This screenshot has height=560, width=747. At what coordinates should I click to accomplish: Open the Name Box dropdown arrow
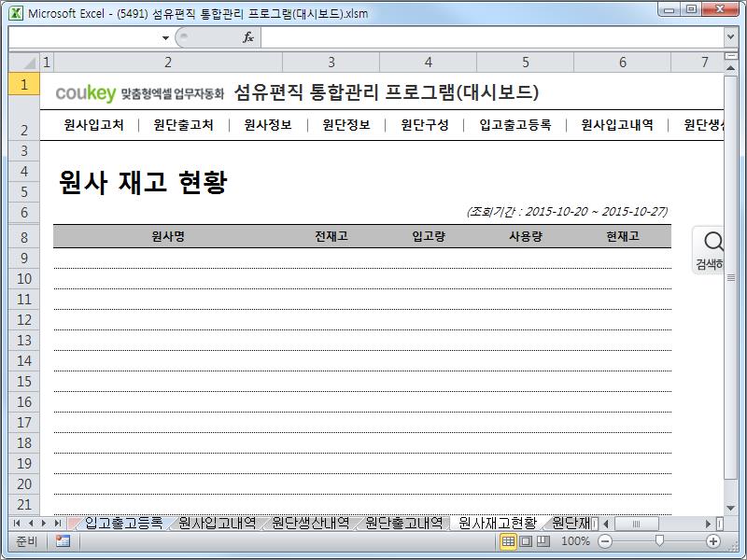pyautogui.click(x=165, y=37)
